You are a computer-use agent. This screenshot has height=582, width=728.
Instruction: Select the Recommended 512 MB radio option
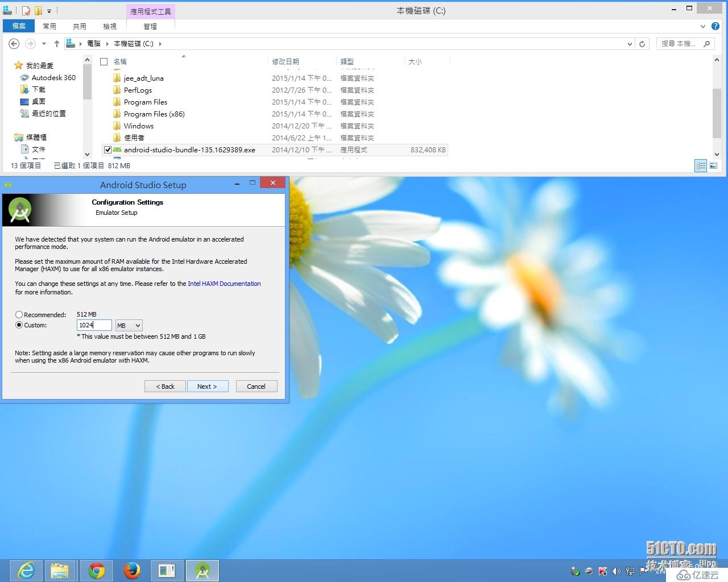click(19, 314)
